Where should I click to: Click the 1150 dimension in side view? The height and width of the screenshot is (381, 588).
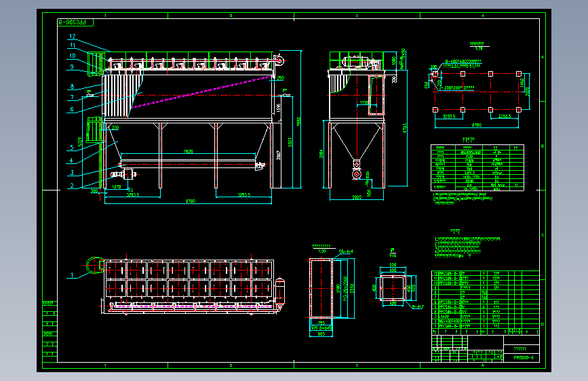[x=364, y=102]
